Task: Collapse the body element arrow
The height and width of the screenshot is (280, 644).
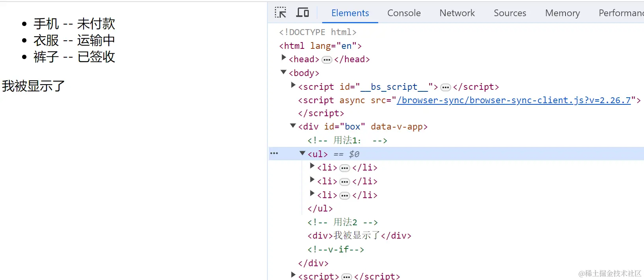Action: coord(284,72)
